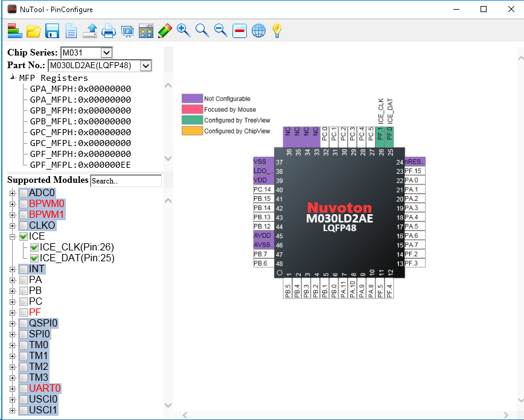The image size is (524, 420).
Task: Check the TM0 module checkbox
Action: pyautogui.click(x=24, y=345)
